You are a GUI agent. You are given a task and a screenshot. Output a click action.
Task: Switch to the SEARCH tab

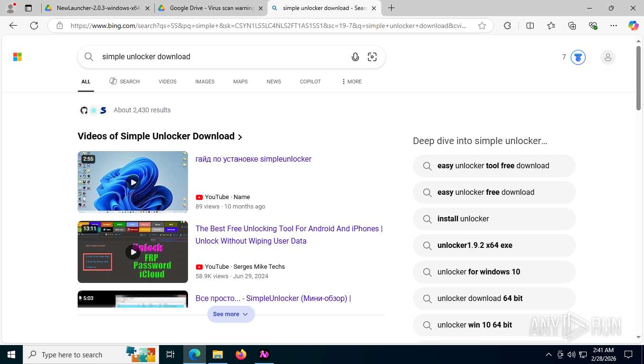point(125,82)
